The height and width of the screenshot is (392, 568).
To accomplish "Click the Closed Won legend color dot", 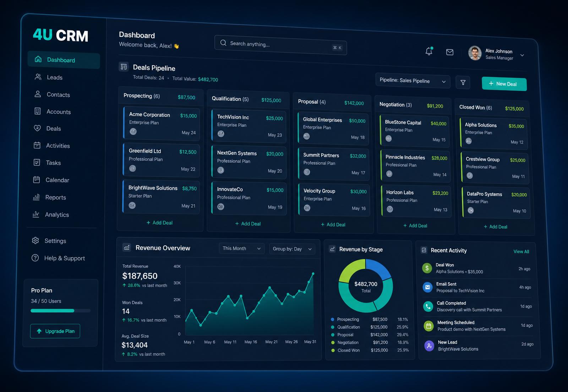I will [333, 350].
